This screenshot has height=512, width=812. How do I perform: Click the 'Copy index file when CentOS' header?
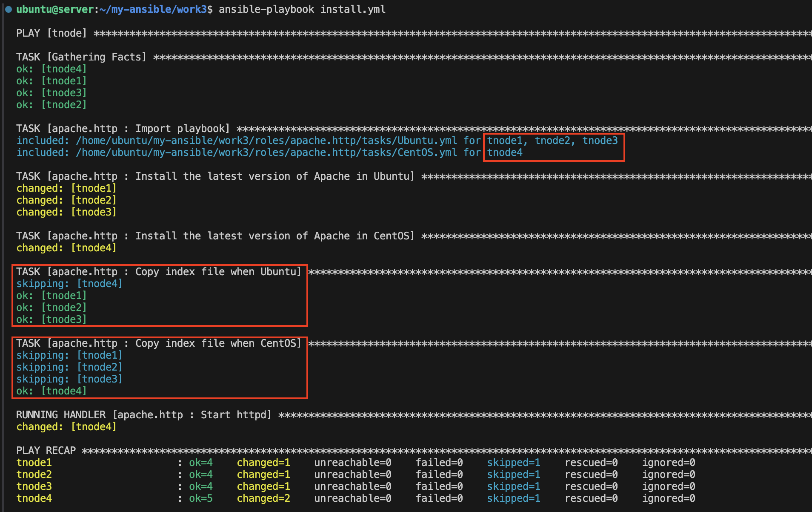coord(159,343)
